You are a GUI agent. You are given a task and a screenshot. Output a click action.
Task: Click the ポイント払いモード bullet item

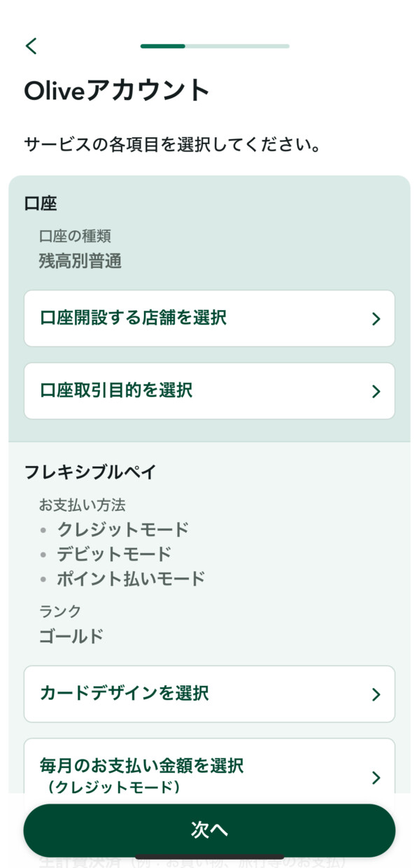tap(132, 578)
